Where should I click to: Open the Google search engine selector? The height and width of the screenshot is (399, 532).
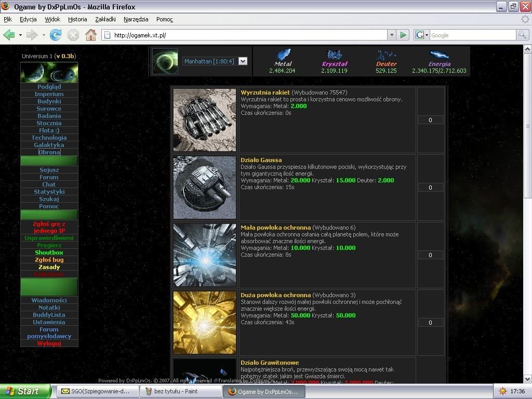coord(422,35)
